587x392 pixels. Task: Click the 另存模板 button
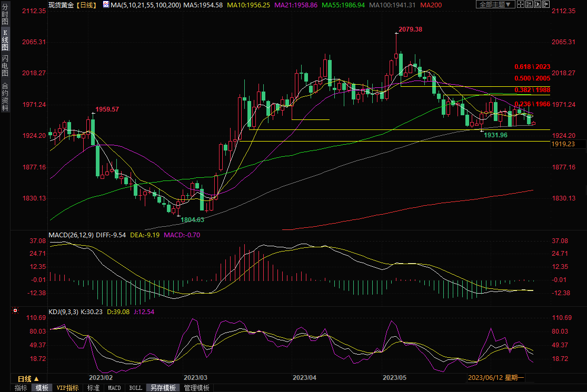click(163, 388)
